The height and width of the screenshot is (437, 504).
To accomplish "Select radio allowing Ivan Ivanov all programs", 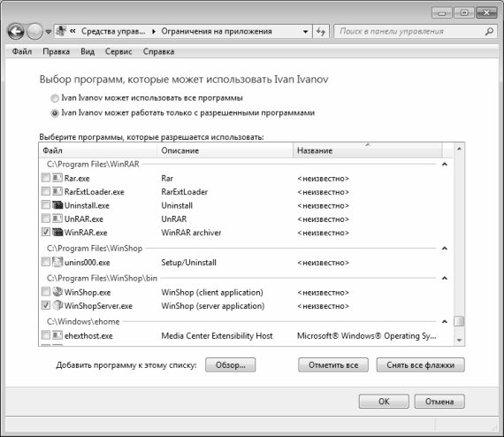I will click(55, 98).
